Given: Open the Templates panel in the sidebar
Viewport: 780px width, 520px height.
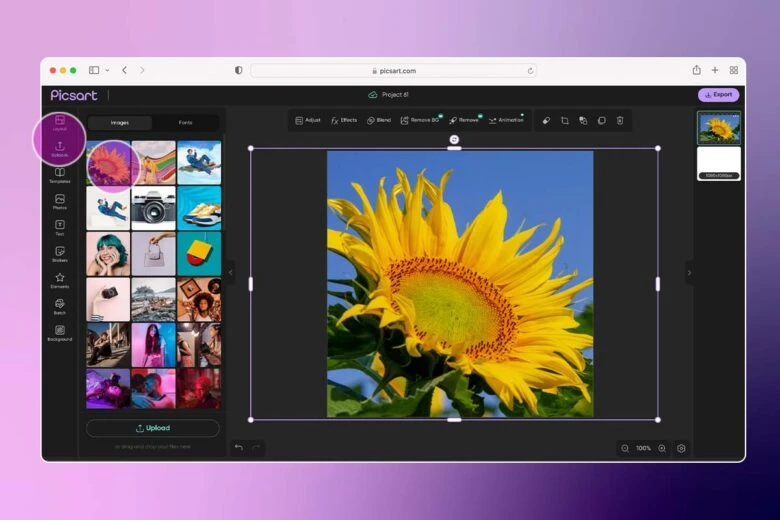Looking at the screenshot, I should pos(60,175).
